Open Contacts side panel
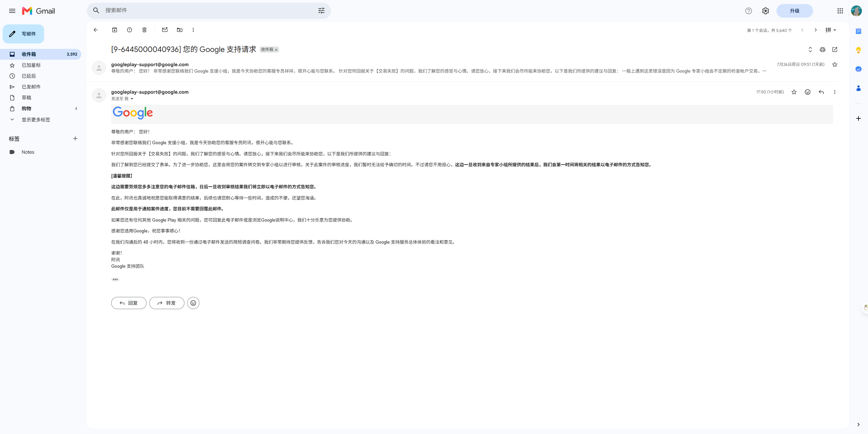Screen dimensions: 868x434 (x=859, y=88)
